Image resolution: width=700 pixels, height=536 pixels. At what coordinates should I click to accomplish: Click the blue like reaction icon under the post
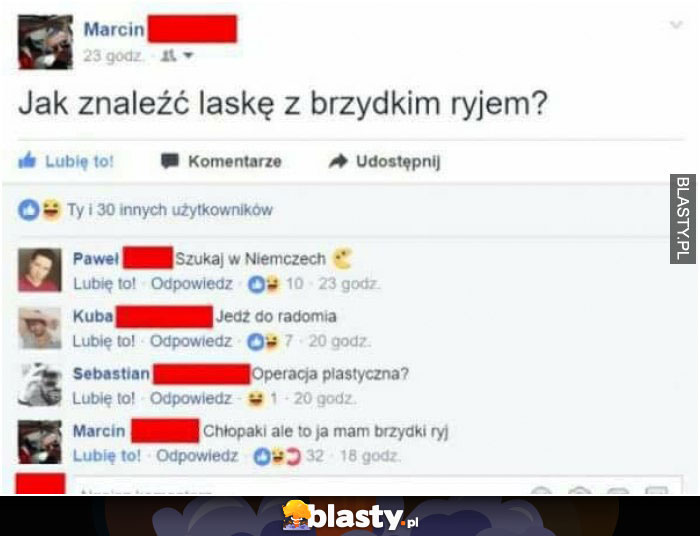(x=29, y=210)
